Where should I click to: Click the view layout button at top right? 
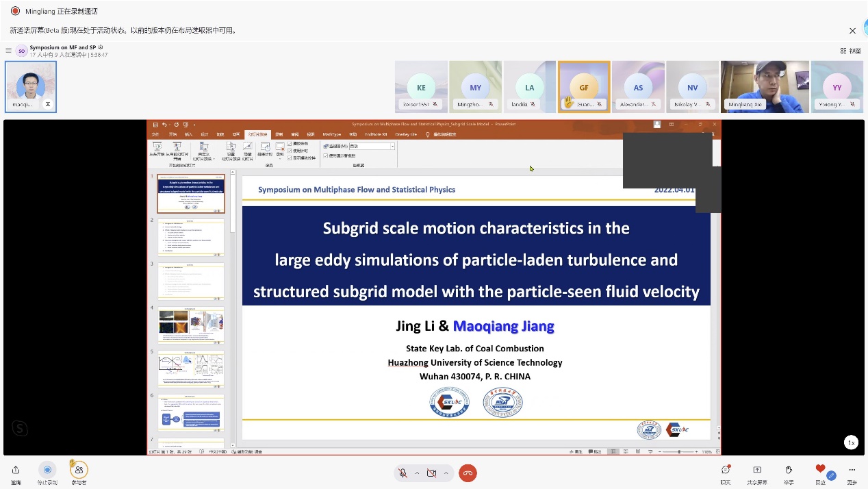click(x=850, y=51)
